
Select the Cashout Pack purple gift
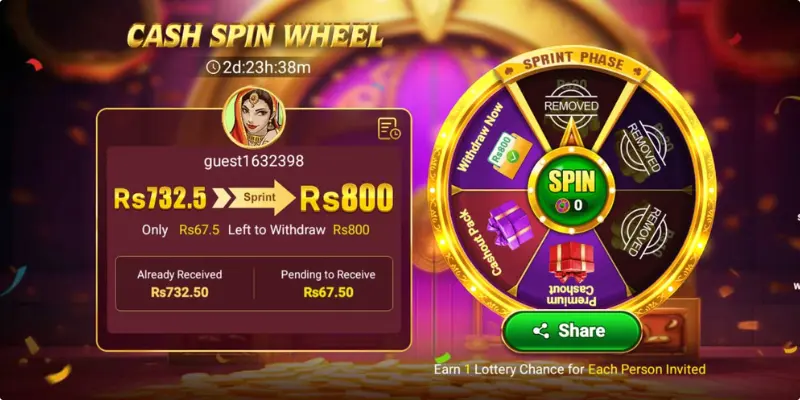coord(509,224)
